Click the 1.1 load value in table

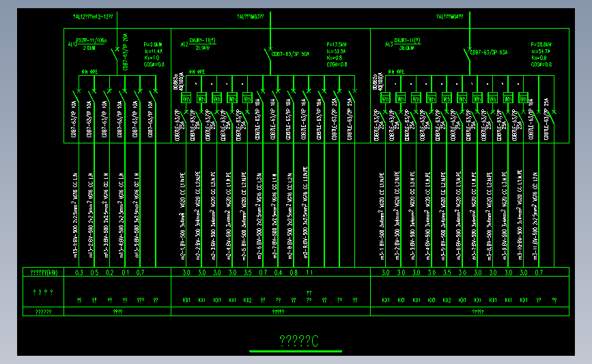click(x=309, y=272)
